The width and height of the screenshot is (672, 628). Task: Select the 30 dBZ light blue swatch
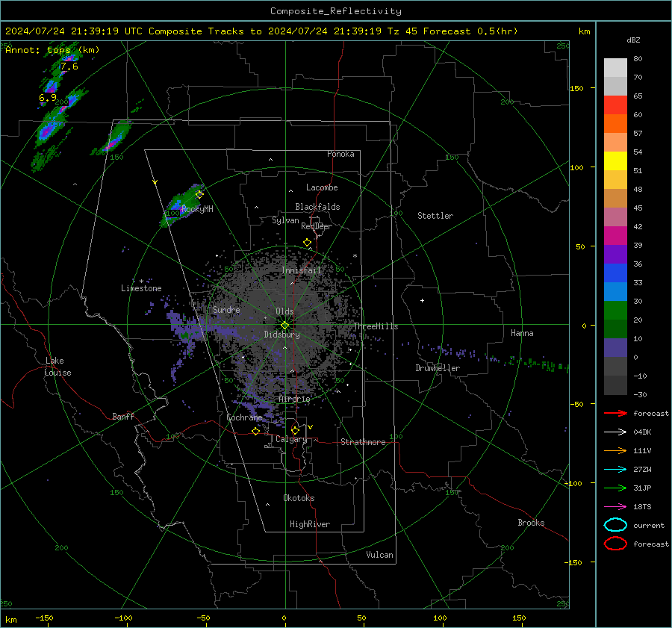click(x=615, y=291)
